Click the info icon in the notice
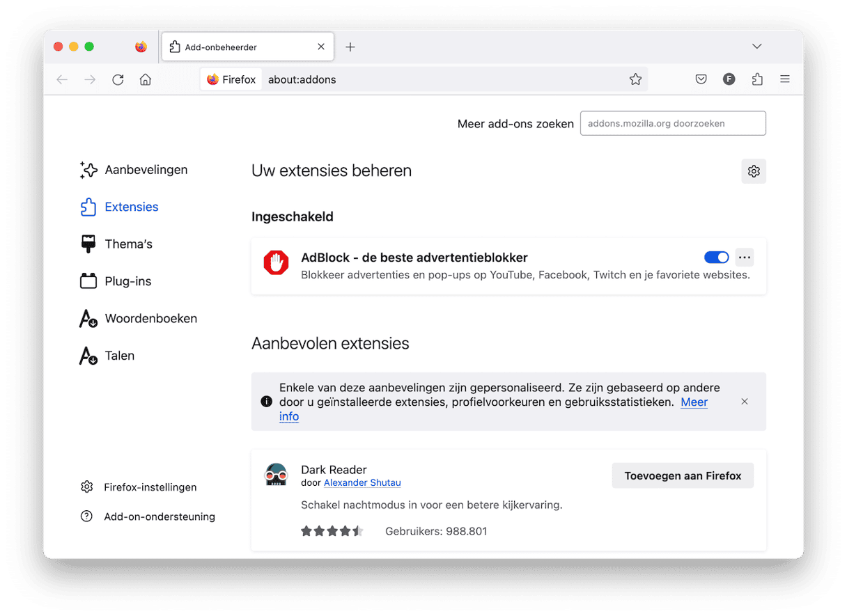This screenshot has width=847, height=616. click(266, 402)
